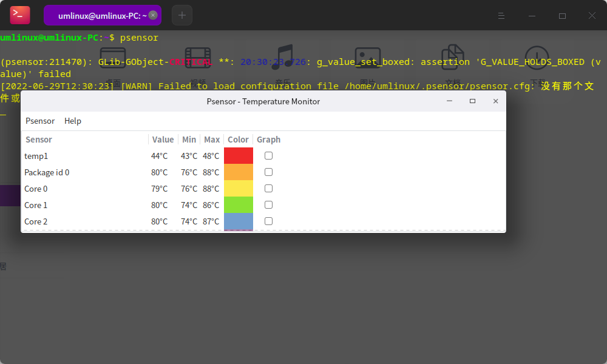The height and width of the screenshot is (364, 607).
Task: Pick the red color swatch for temp1
Action: [239, 155]
